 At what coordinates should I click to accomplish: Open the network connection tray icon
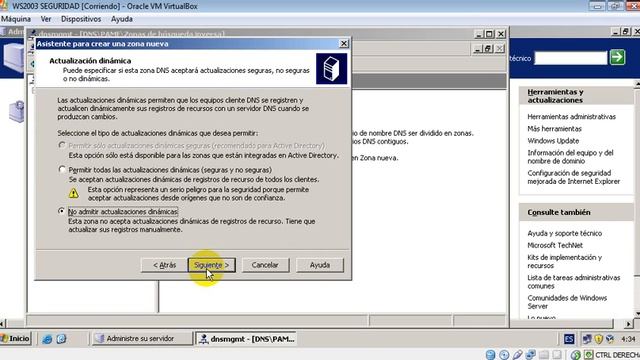[587, 339]
